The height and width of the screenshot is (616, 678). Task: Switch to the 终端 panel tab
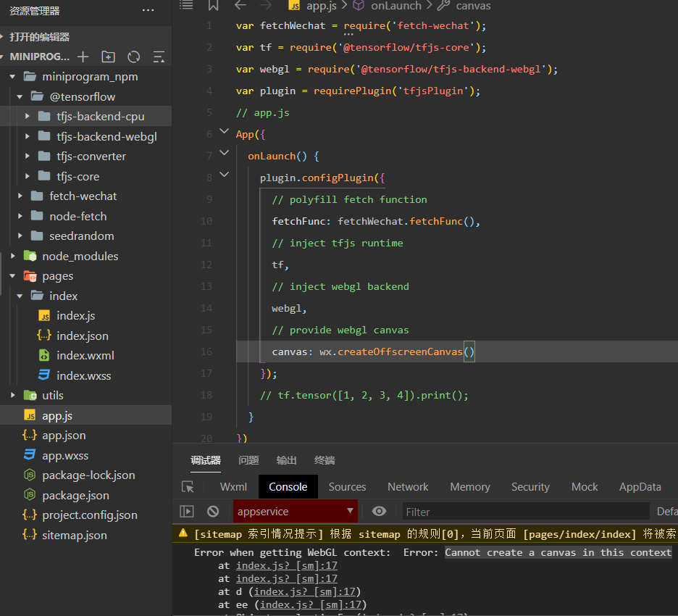click(x=325, y=460)
